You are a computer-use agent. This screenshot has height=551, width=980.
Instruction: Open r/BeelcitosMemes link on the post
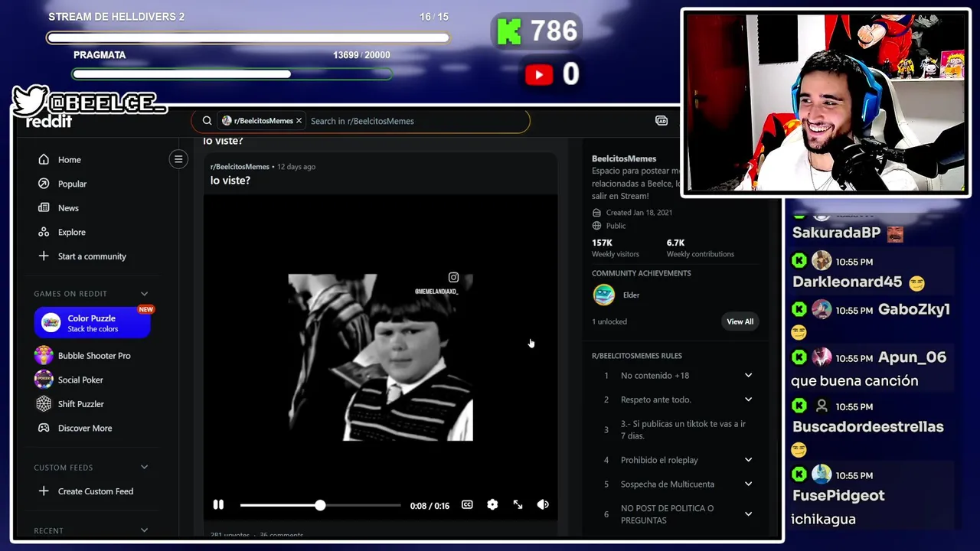tap(240, 167)
